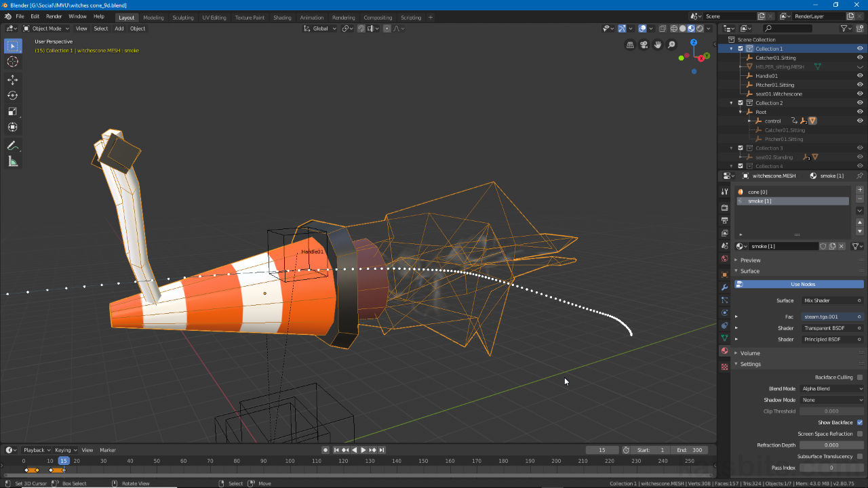This screenshot has height=488, width=868.
Task: Open the Shadow Mode dropdown
Action: click(831, 400)
